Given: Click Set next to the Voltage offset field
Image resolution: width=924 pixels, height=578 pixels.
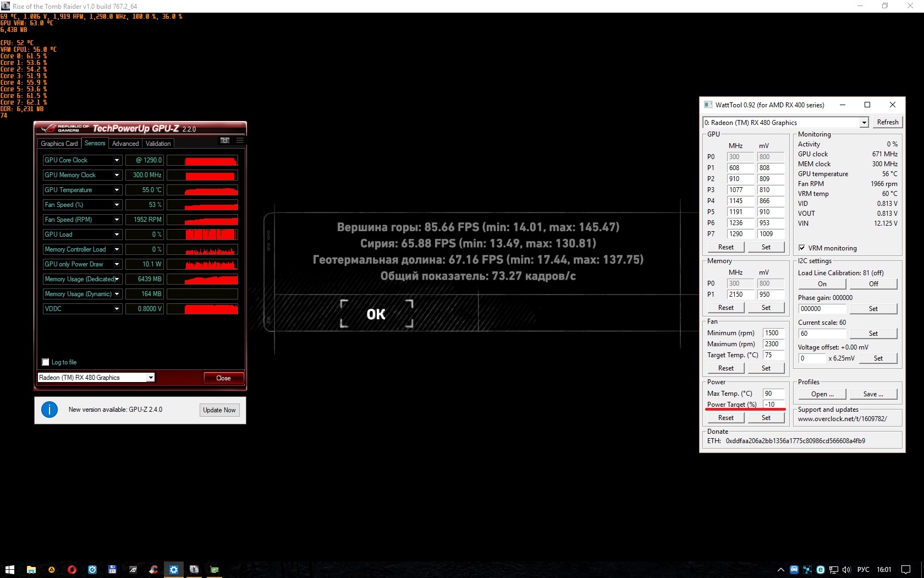Looking at the screenshot, I should (878, 358).
